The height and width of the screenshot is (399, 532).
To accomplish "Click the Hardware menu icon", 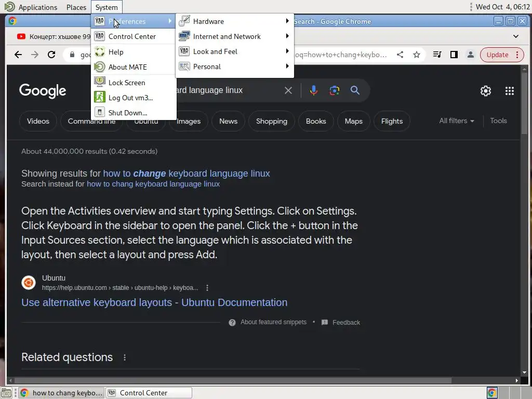I will 184,21.
